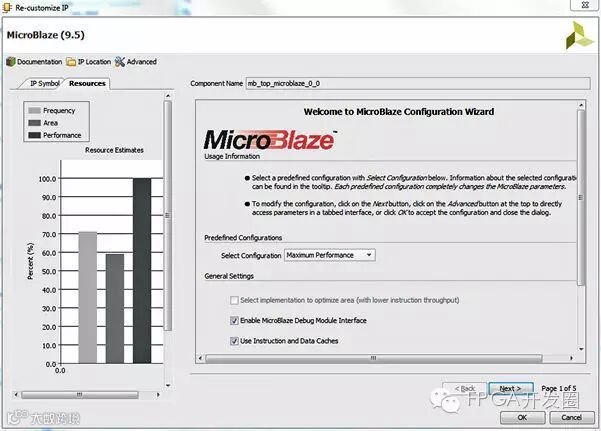
Task: Confirm with the OK button
Action: pos(522,418)
